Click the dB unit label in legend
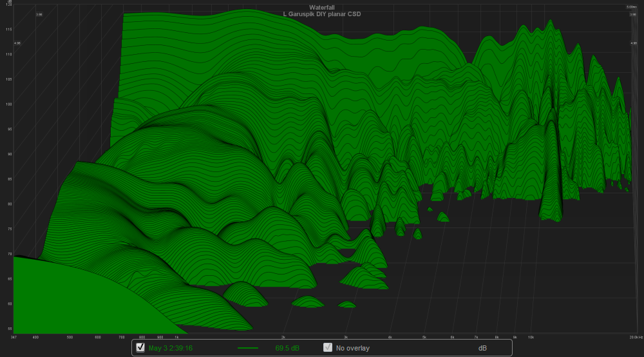Viewport: 644px width, 357px height. coord(482,348)
